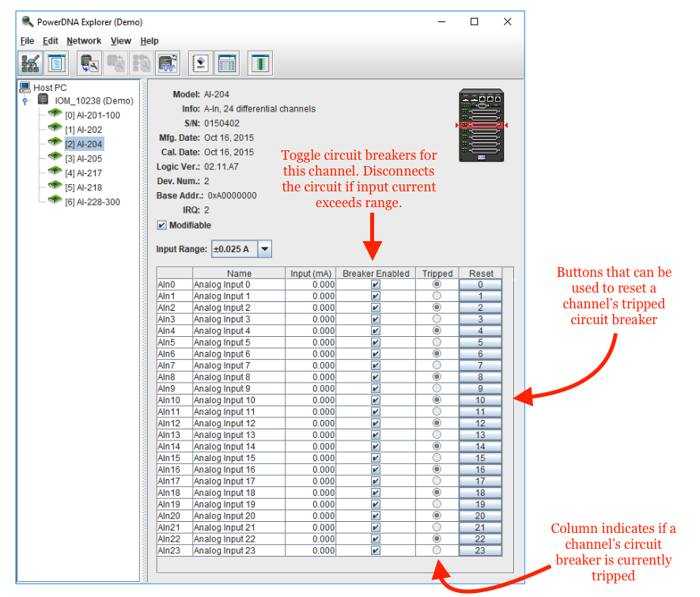The width and height of the screenshot is (700, 597).
Task: Open the Network menu
Action: [84, 41]
